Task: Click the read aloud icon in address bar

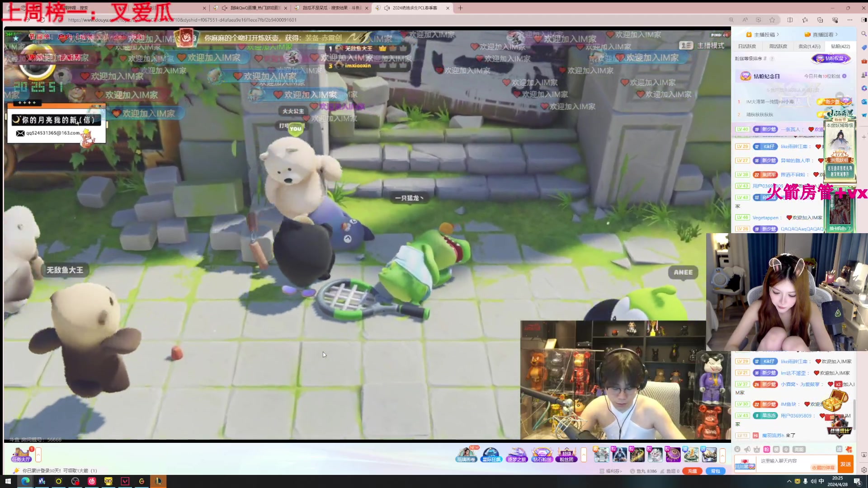Action: tap(745, 20)
